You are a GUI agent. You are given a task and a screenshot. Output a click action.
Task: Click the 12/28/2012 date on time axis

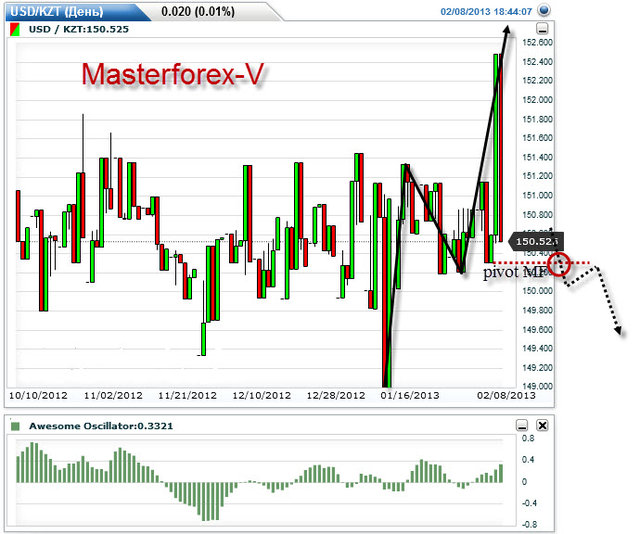[338, 396]
